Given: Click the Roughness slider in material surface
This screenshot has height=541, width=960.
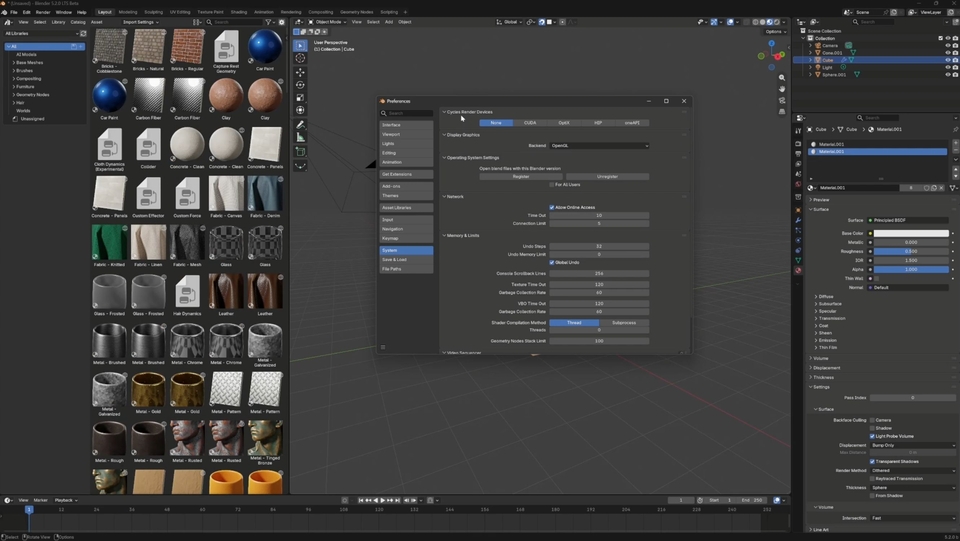Looking at the screenshot, I should click(x=910, y=252).
